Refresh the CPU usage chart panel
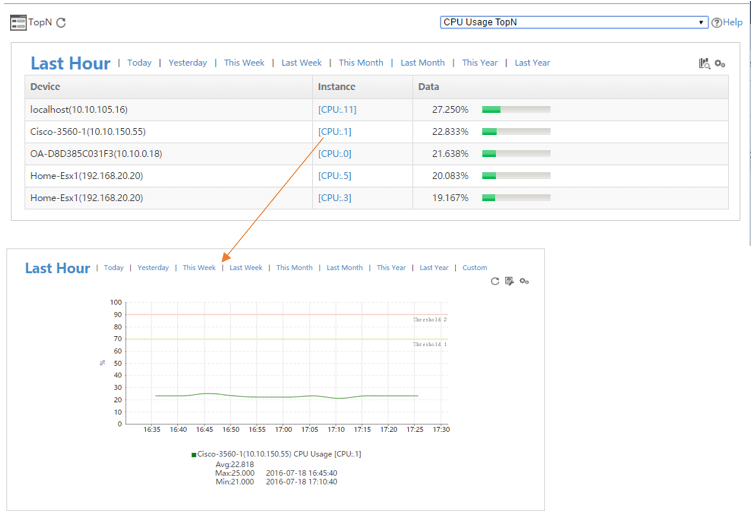753x516 pixels. [495, 282]
